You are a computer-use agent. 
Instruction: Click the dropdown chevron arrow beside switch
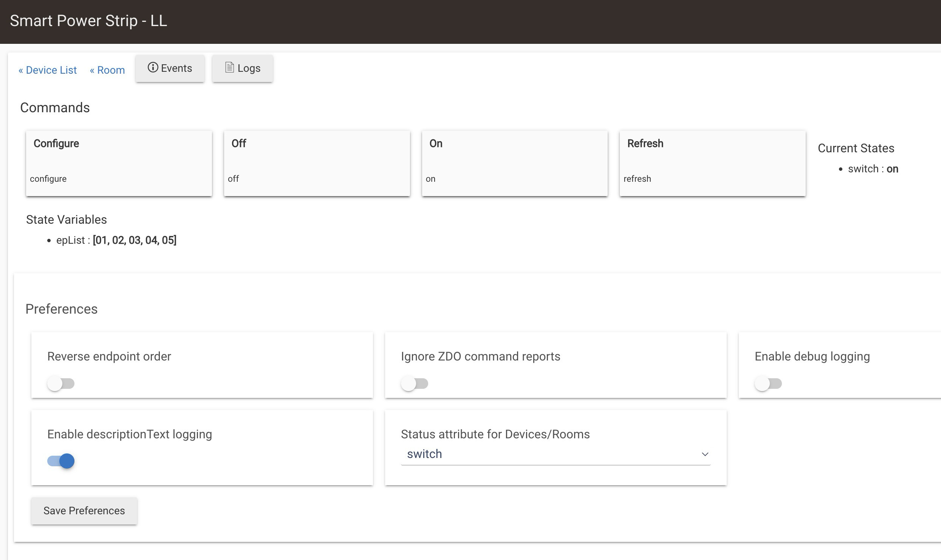coord(705,454)
